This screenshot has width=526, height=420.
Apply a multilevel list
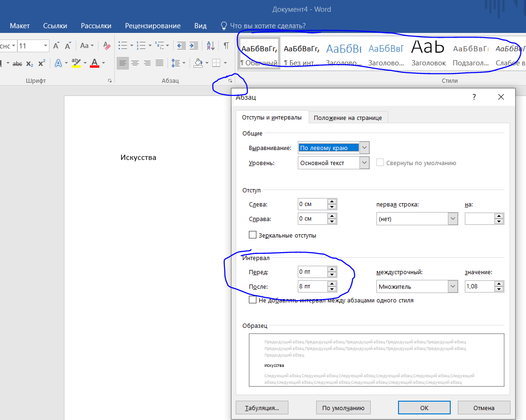(159, 46)
